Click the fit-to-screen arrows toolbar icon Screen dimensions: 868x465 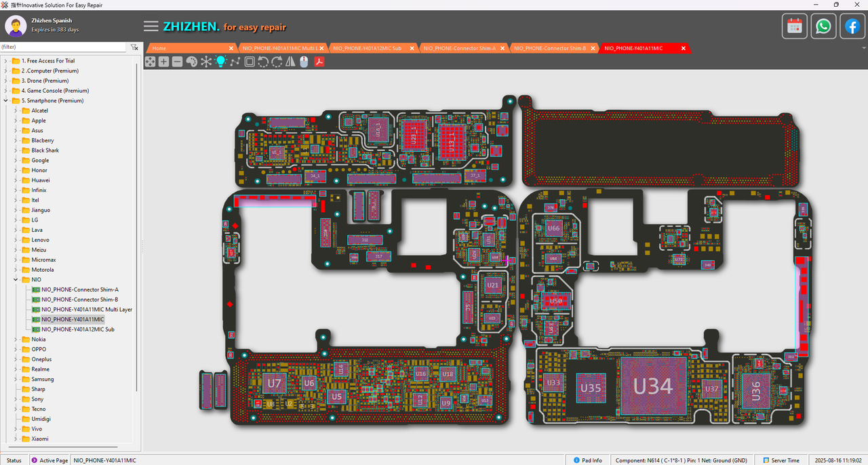click(151, 62)
